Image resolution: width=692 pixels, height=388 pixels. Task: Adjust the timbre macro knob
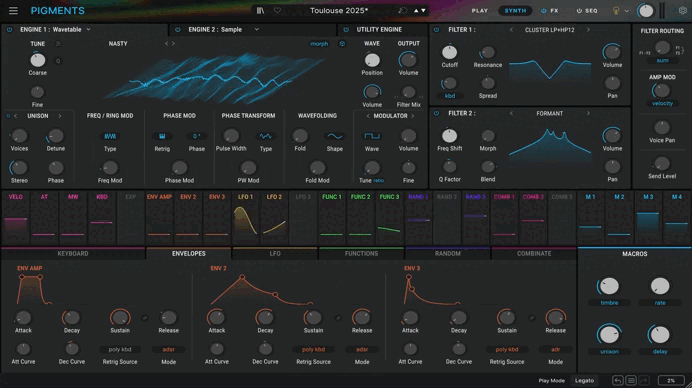coord(609,286)
